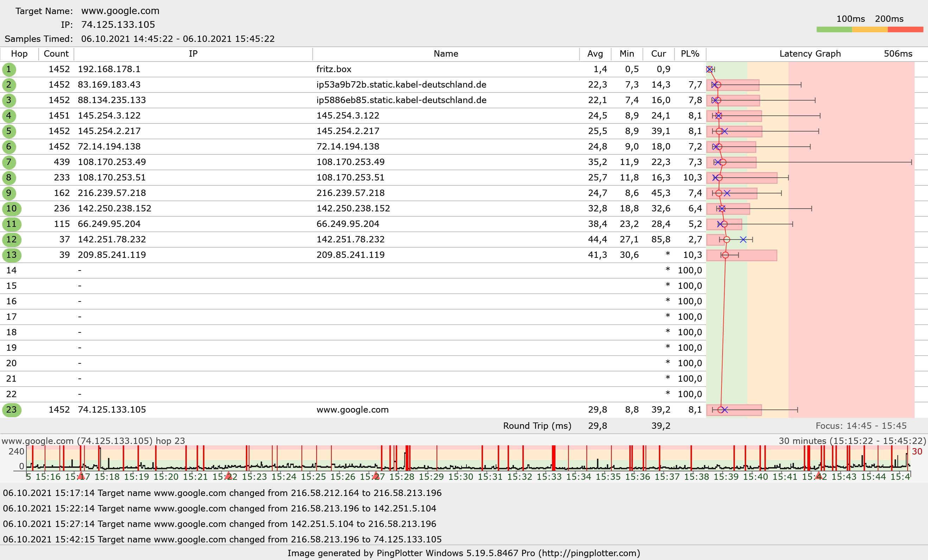Select the 72.14.194.138 IP cell
The image size is (928, 560).
[x=109, y=146]
